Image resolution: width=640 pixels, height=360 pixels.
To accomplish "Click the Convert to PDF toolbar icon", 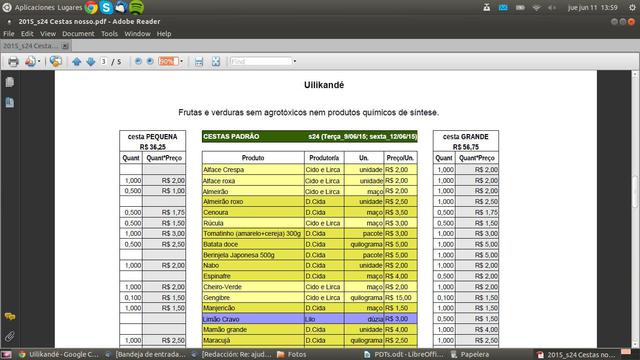I will 30,62.
